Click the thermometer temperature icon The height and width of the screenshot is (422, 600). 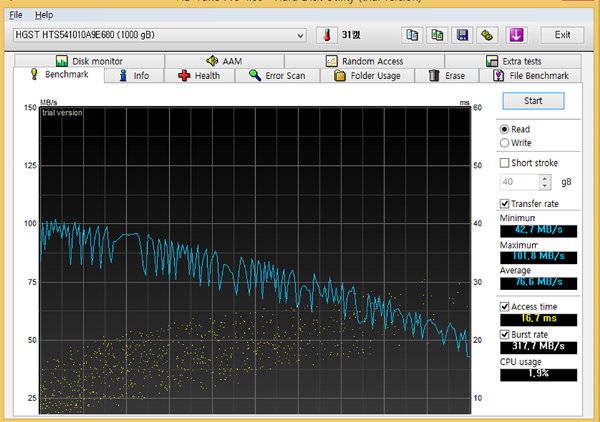tap(327, 35)
